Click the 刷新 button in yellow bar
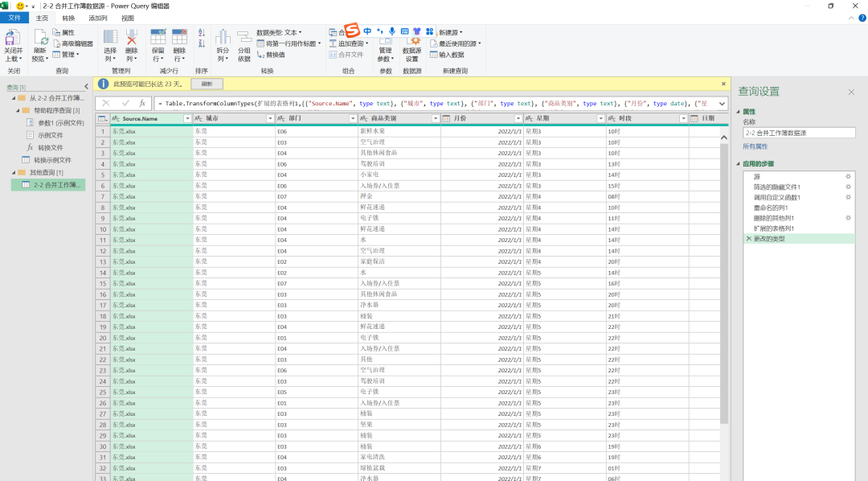The image size is (868, 481). [207, 84]
